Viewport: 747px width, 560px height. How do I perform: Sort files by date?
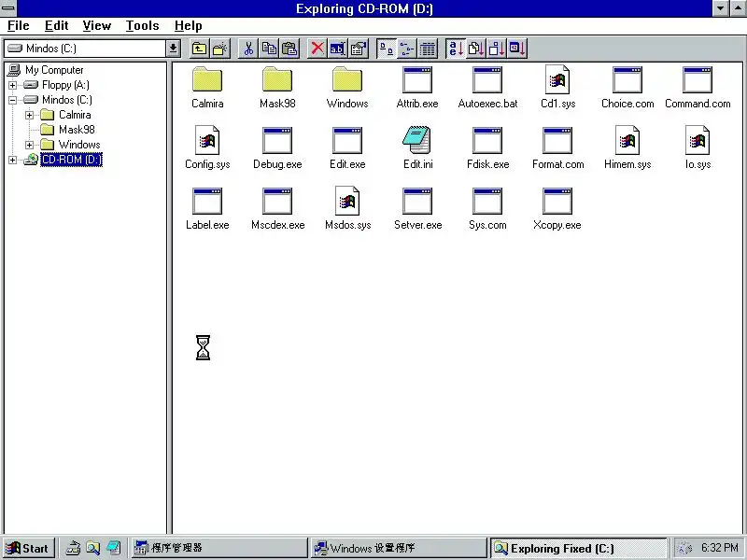tap(517, 49)
